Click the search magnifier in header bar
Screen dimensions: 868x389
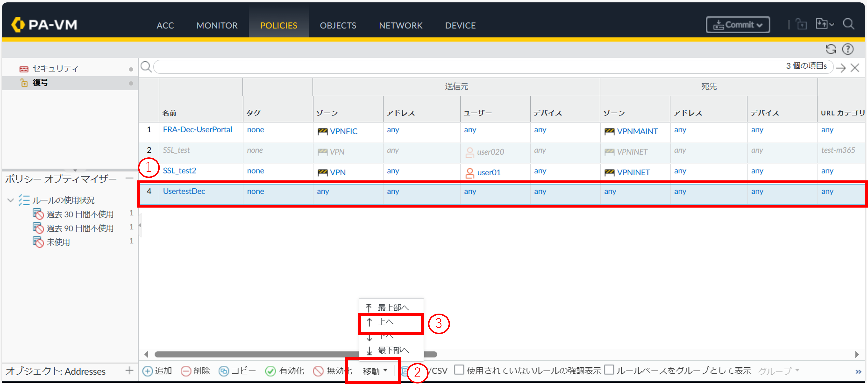click(x=848, y=24)
